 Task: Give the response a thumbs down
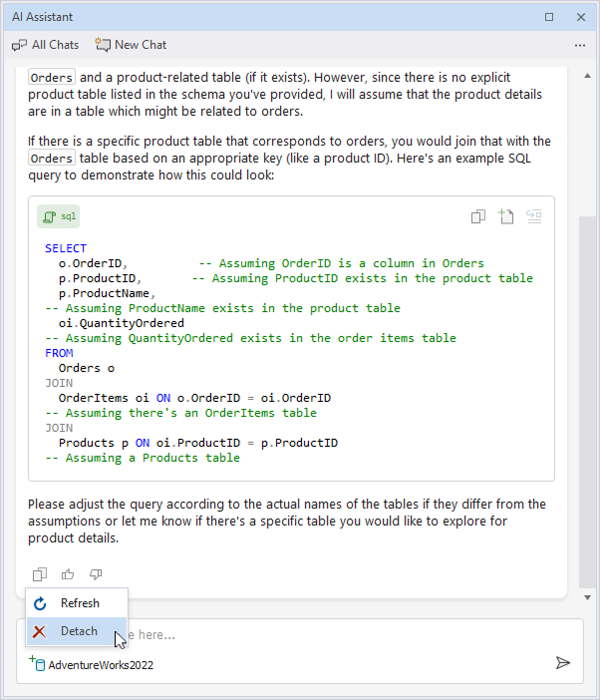[96, 574]
